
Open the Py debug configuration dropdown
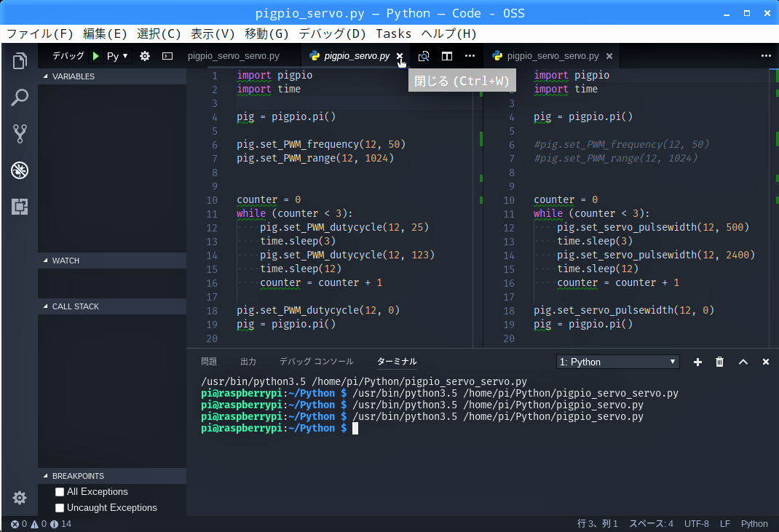[x=117, y=56]
